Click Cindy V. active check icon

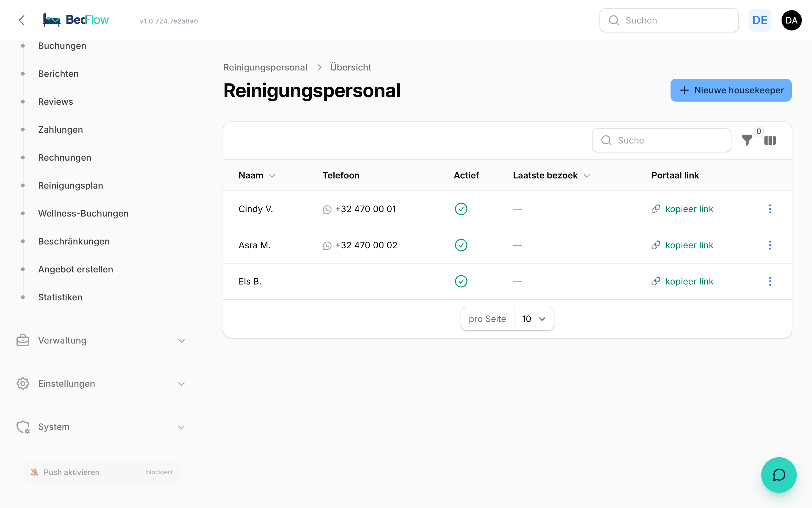click(x=461, y=209)
